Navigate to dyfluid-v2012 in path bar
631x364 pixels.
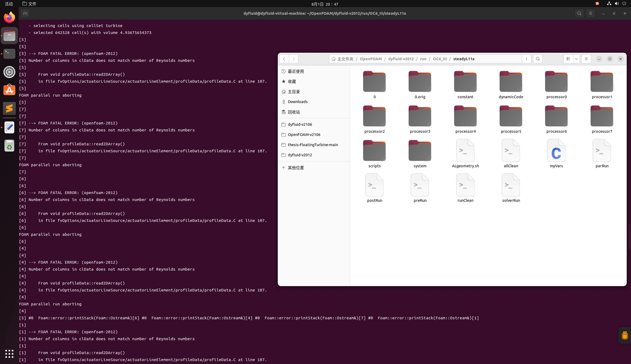(401, 59)
